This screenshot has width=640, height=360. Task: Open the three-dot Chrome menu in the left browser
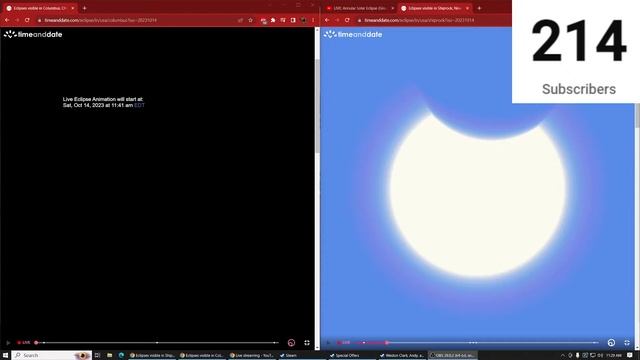tap(313, 20)
